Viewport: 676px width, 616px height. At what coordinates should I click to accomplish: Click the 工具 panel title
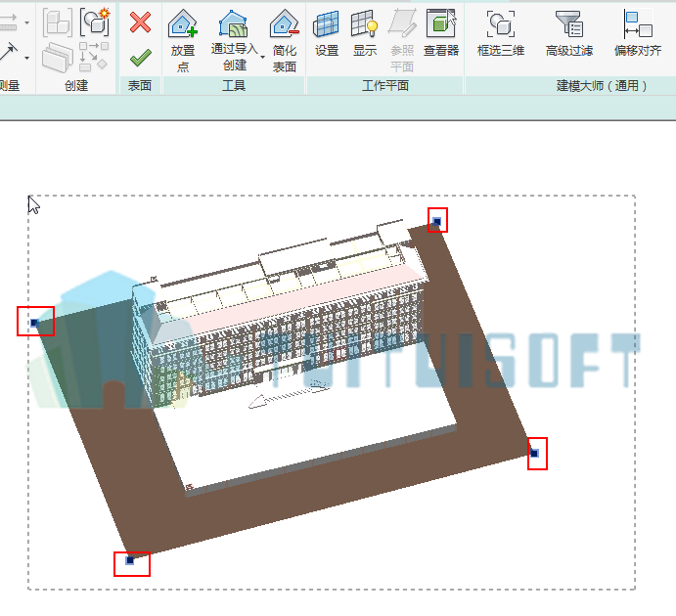pyautogui.click(x=234, y=86)
